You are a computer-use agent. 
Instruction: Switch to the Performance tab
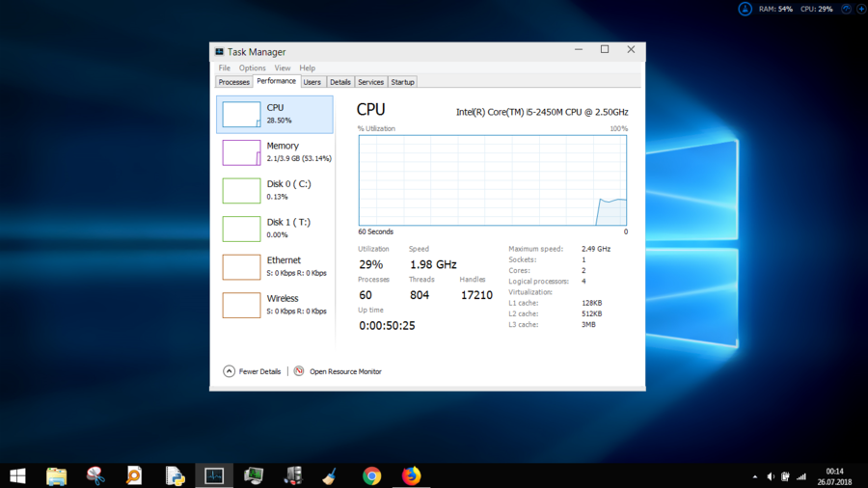[276, 81]
